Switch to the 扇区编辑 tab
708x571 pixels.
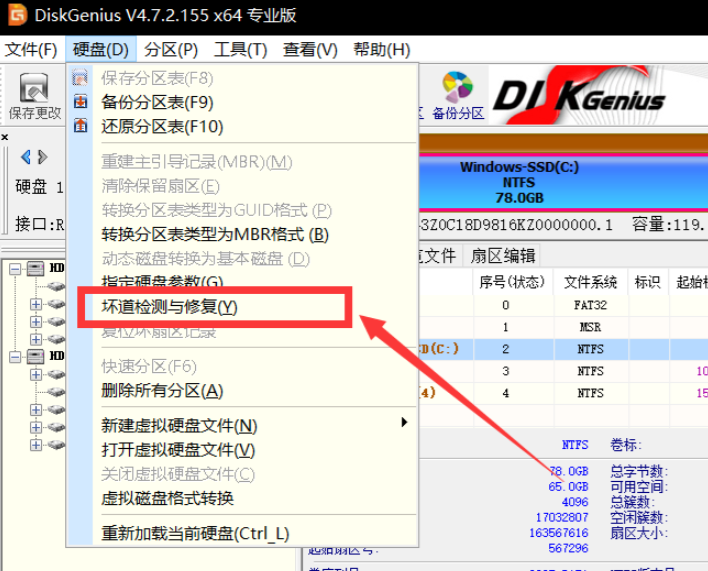pos(503,256)
